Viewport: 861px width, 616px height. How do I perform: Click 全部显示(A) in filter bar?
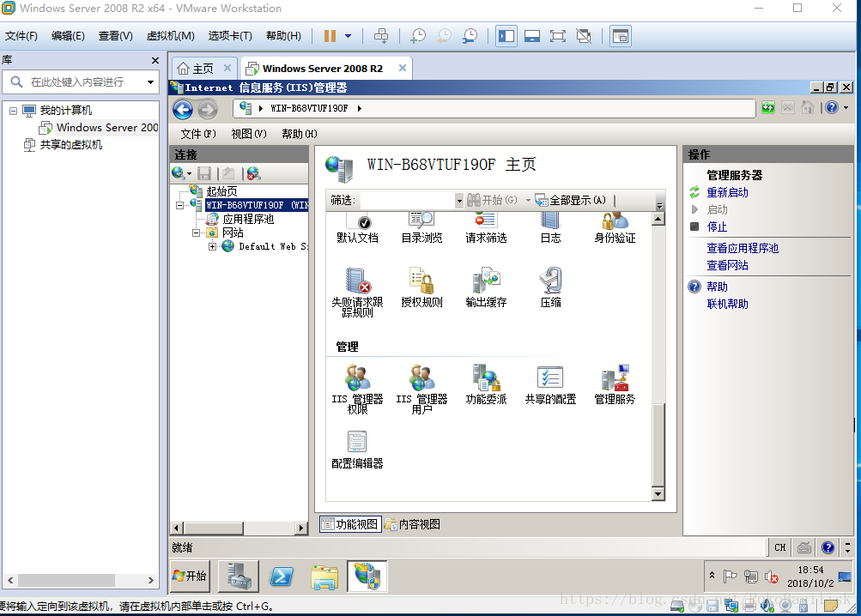click(x=571, y=201)
